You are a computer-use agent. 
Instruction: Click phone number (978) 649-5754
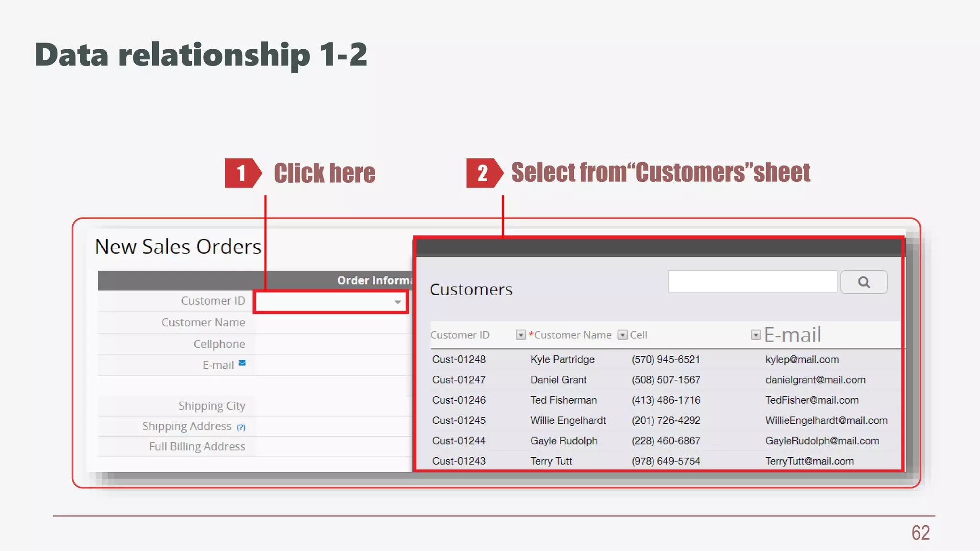[x=666, y=461]
